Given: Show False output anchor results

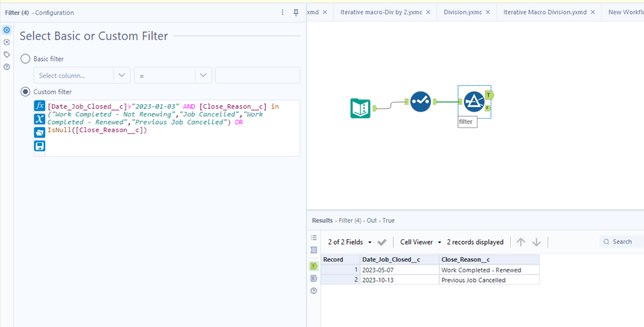Looking at the screenshot, I should 314,278.
